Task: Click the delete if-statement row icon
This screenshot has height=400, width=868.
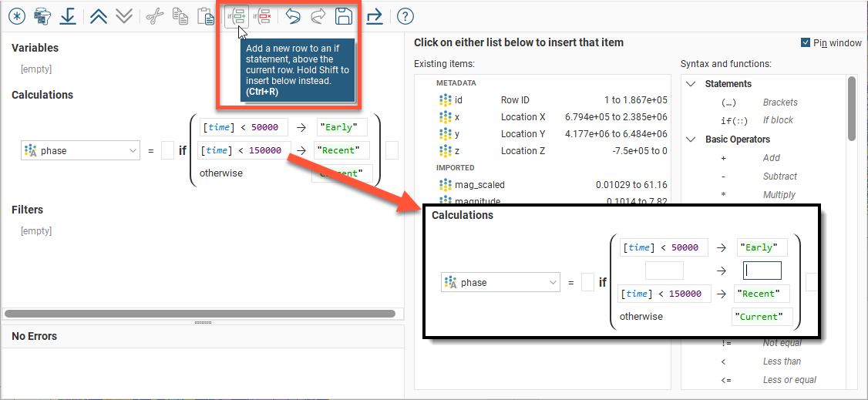Action: [x=264, y=16]
